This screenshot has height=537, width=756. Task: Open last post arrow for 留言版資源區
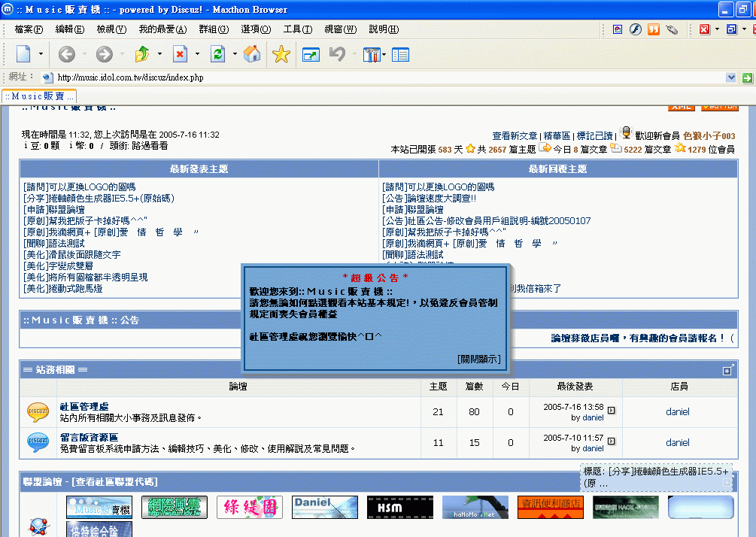coord(611,441)
